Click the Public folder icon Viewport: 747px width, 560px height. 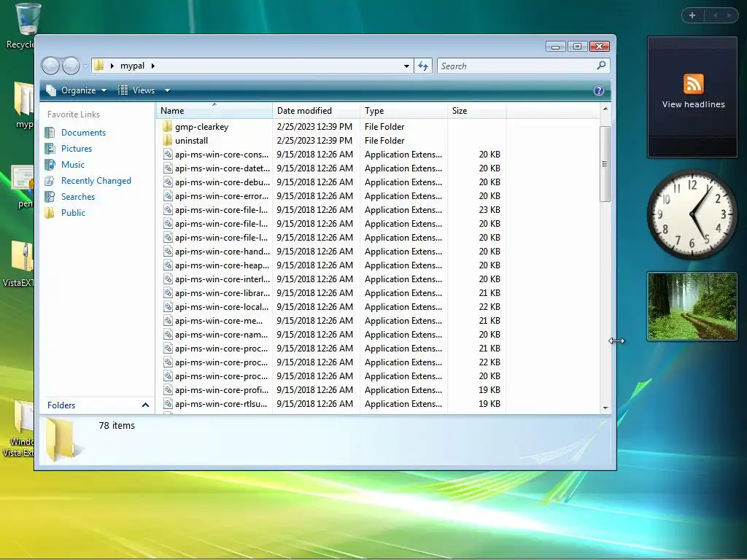click(x=50, y=213)
